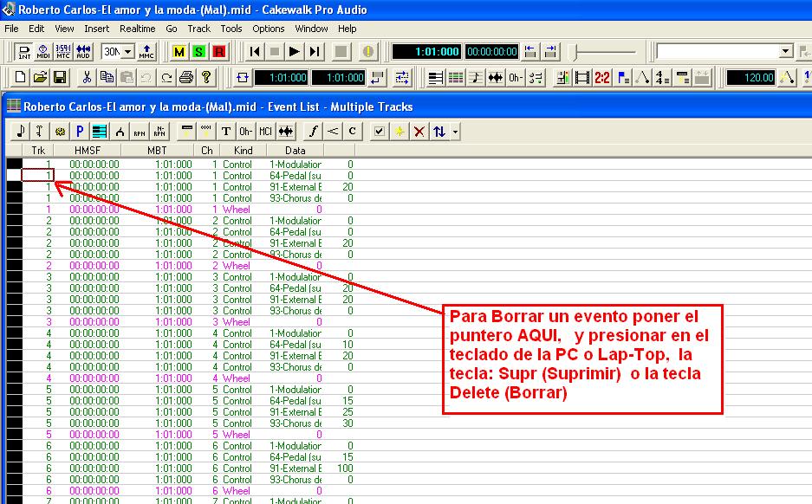
Task: Toggle NRPN events filter button
Action: click(159, 132)
